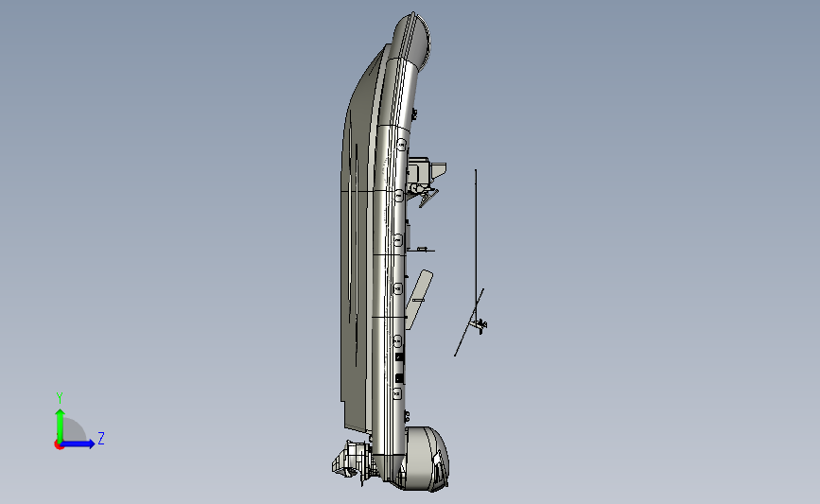
Task: Select the thin vertical antenna mast
Action: coord(476,246)
